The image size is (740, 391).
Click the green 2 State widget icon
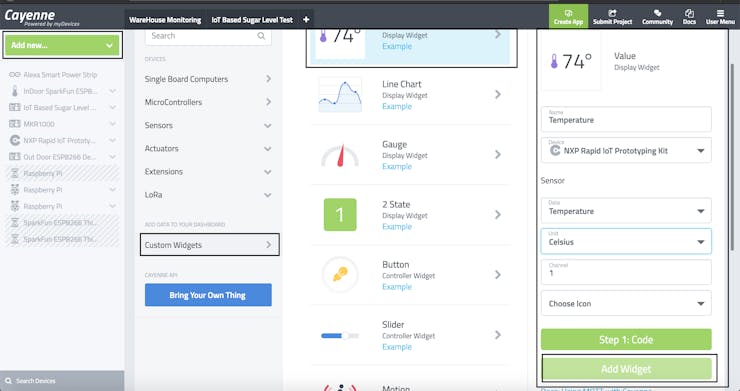[x=340, y=215]
